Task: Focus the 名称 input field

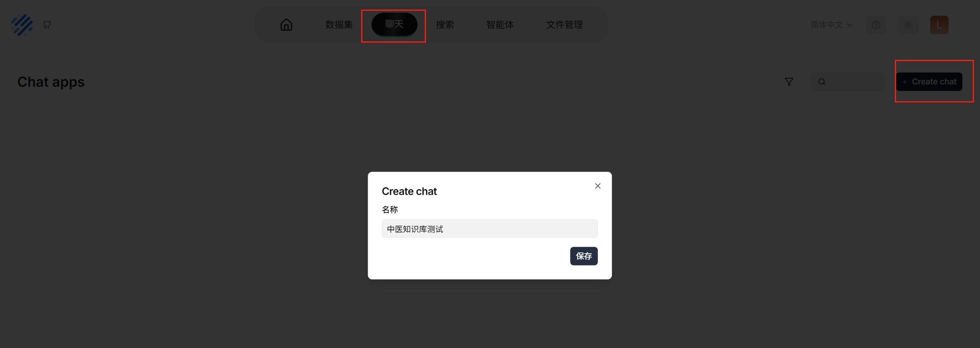Action: [490, 229]
